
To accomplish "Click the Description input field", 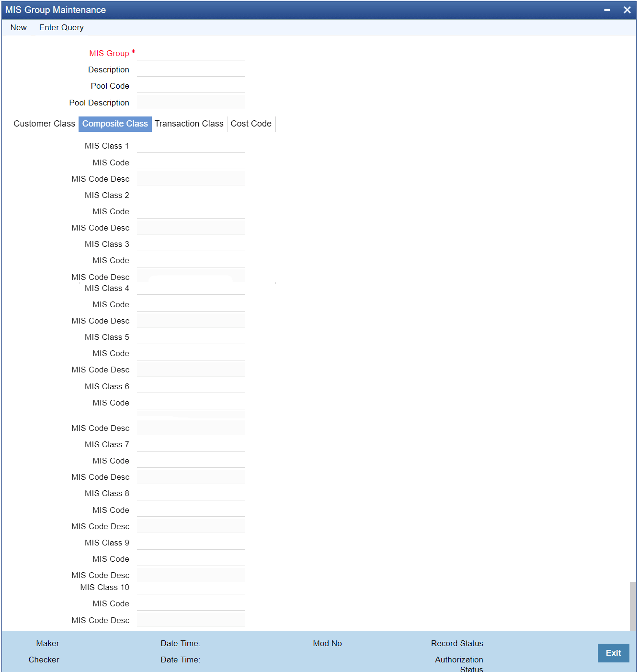I will coord(191,70).
